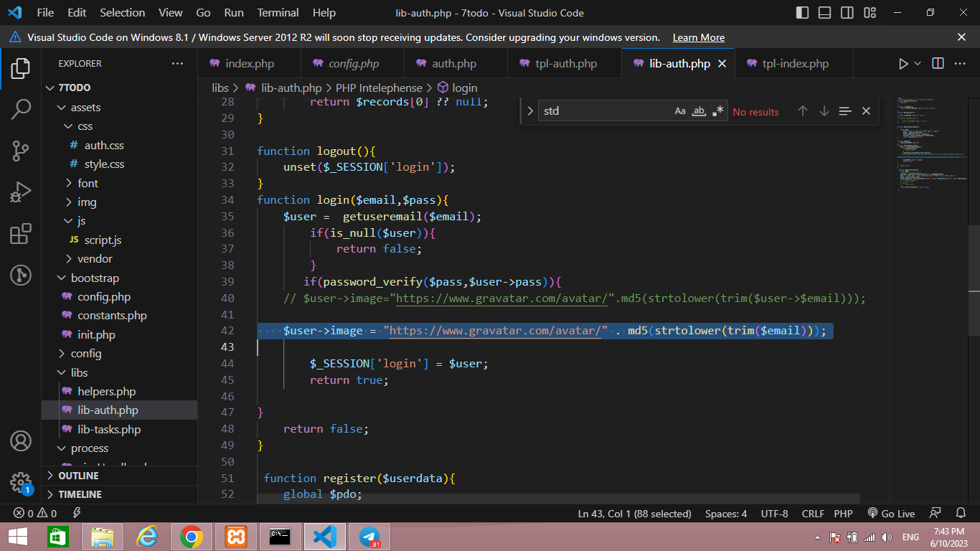Viewport: 980px width, 551px height.
Task: Toggle Panel layout button
Action: pos(825,13)
